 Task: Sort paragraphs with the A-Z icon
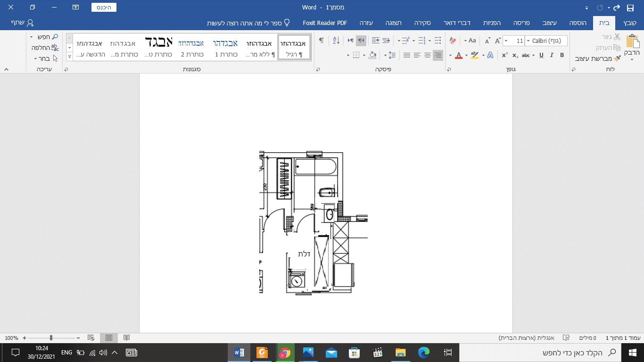point(336,41)
